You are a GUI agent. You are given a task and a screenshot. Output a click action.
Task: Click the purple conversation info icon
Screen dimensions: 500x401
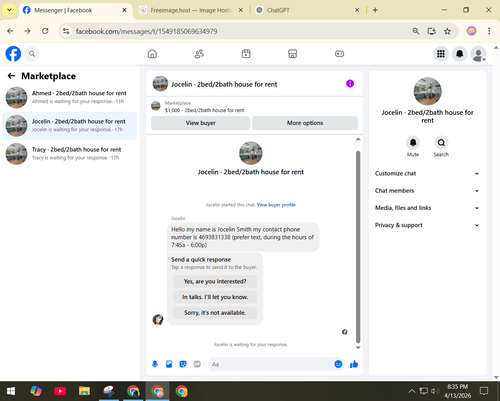tap(350, 84)
